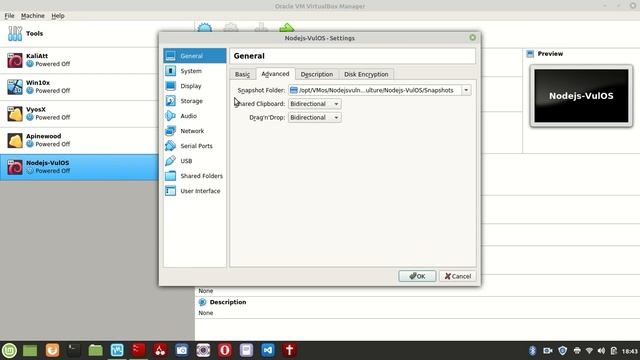Switch to the Description tab
The width and height of the screenshot is (640, 360).
pyautogui.click(x=317, y=74)
